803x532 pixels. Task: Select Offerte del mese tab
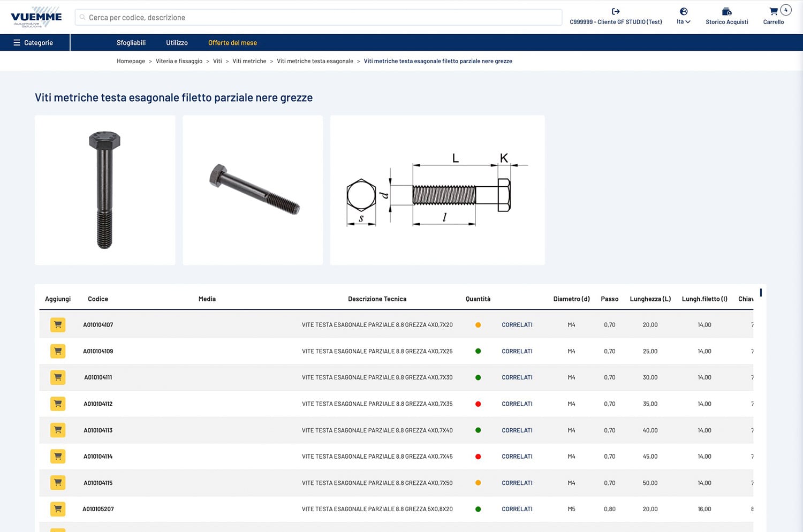point(232,43)
